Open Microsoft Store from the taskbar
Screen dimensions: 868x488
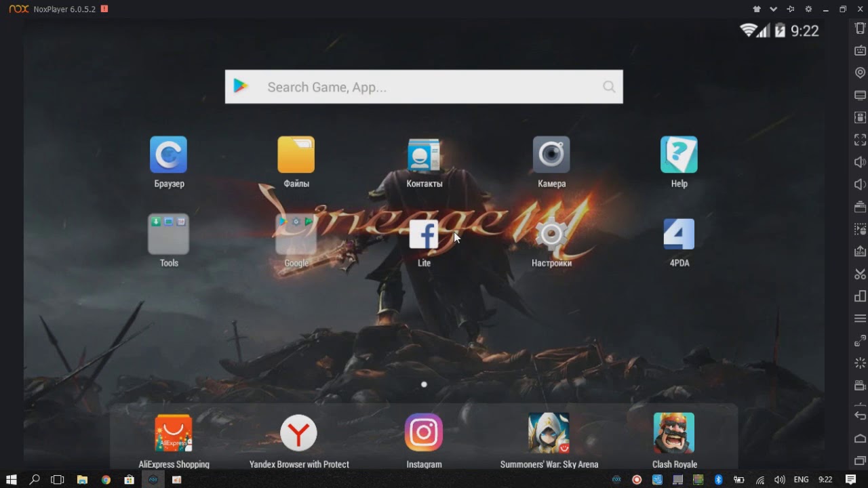pyautogui.click(x=129, y=480)
